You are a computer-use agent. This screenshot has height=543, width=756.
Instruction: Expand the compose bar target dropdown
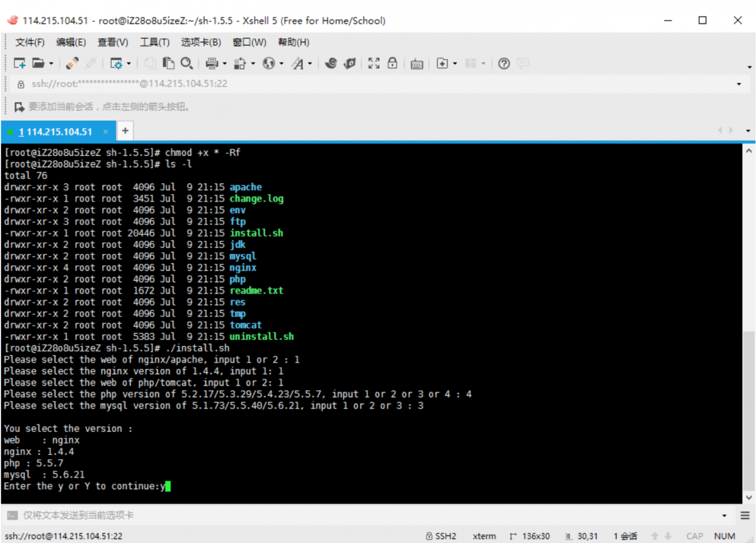(x=725, y=515)
